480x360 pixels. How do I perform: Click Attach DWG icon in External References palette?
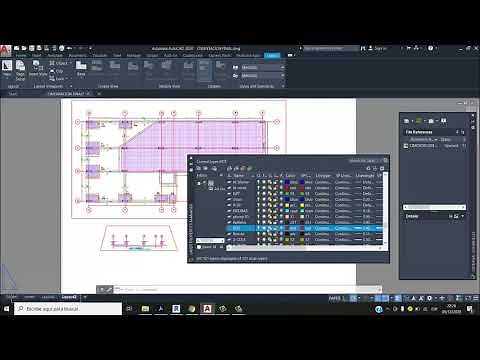point(406,121)
